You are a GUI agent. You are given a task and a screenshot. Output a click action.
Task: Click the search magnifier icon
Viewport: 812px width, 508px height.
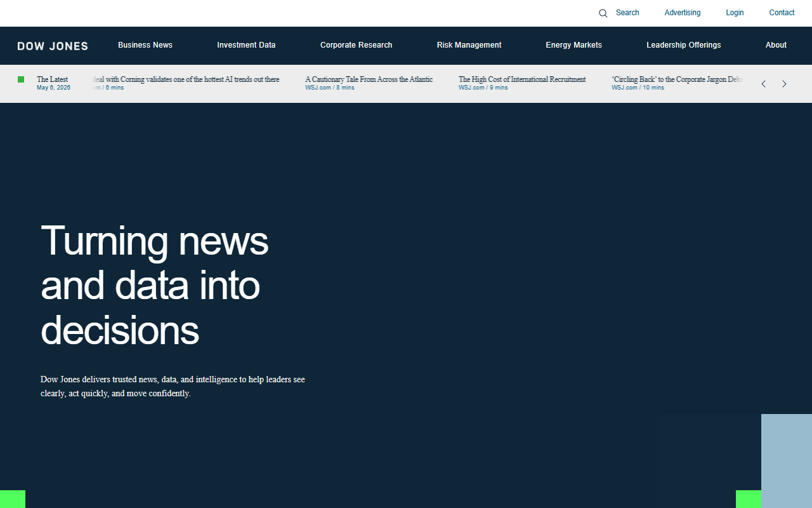[x=603, y=13]
